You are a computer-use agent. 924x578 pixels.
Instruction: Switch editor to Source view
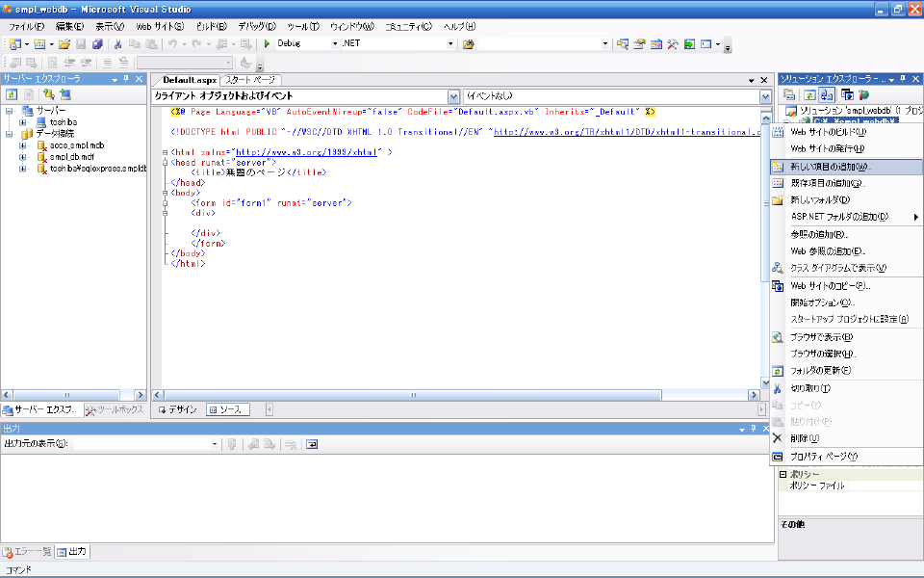[x=227, y=409]
